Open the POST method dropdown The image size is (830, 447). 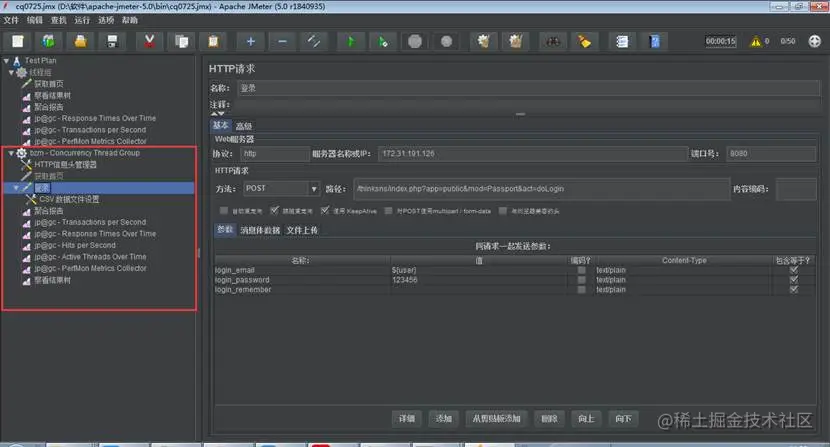(x=314, y=189)
